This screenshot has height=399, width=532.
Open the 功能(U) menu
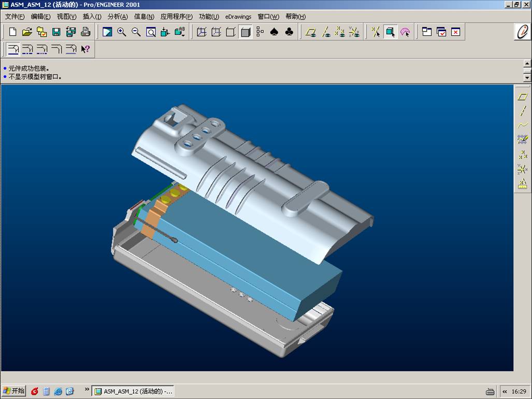pos(209,17)
